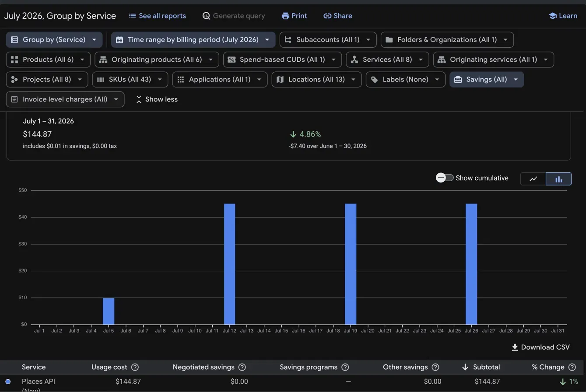Viewport: 586px width, 392px height.
Task: Open See all reports link
Action: pos(157,16)
